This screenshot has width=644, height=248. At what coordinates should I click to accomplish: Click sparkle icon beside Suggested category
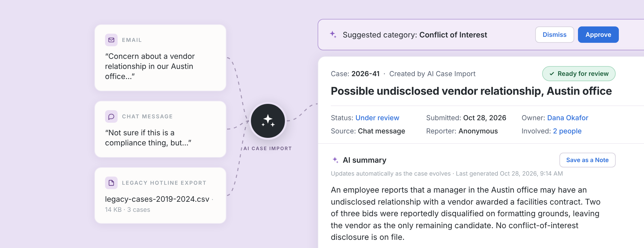[333, 34]
